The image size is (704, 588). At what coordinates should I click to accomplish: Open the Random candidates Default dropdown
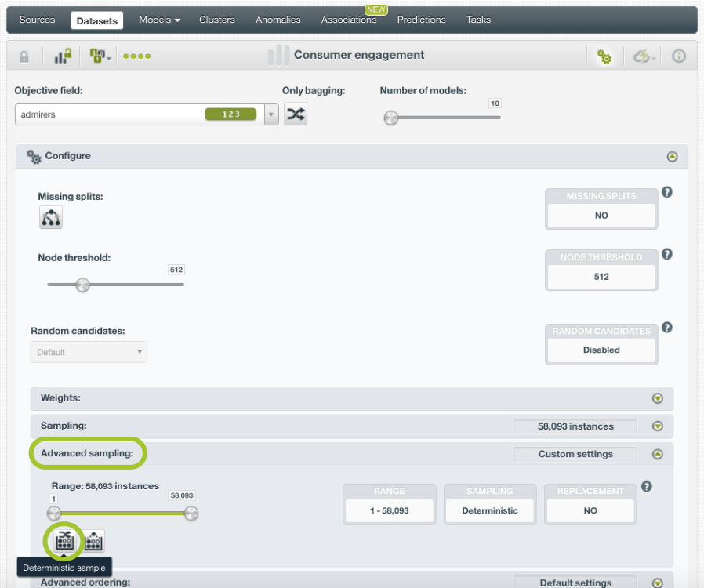pos(88,351)
